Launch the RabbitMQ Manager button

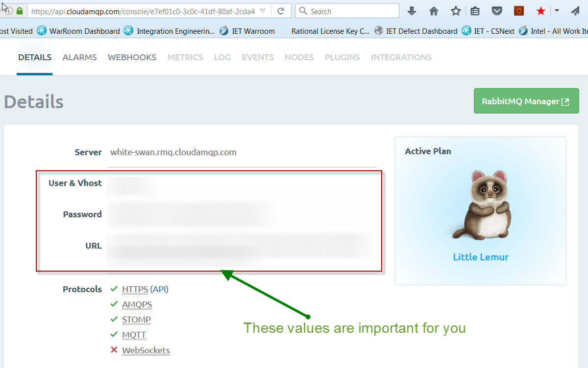[526, 101]
